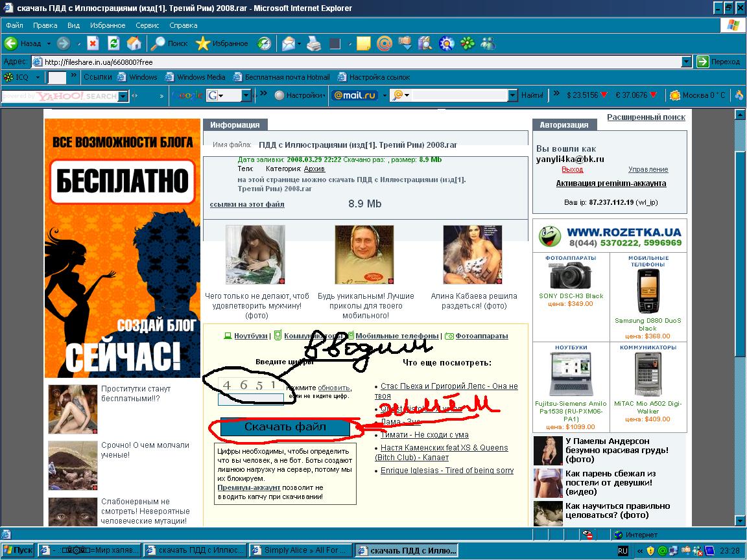Click the yellow sticky note toolbar icon
The width and height of the screenshot is (747, 560).
click(x=364, y=43)
